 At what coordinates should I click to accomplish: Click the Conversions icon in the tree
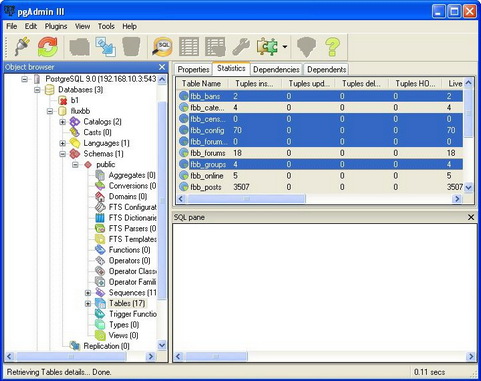[100, 186]
